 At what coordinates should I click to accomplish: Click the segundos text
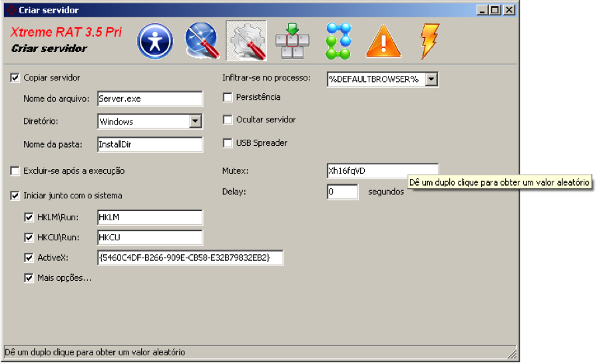tap(386, 192)
